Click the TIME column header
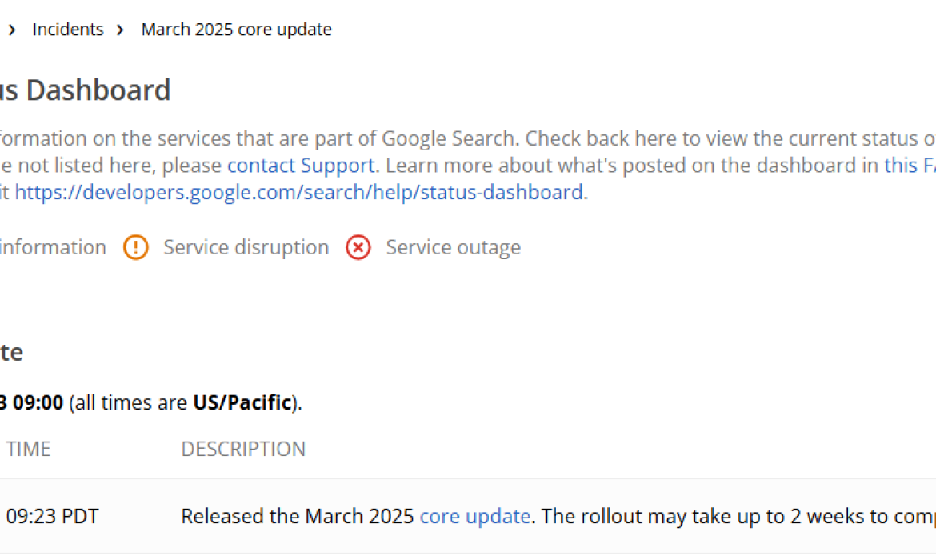This screenshot has height=560, width=936. [28, 449]
